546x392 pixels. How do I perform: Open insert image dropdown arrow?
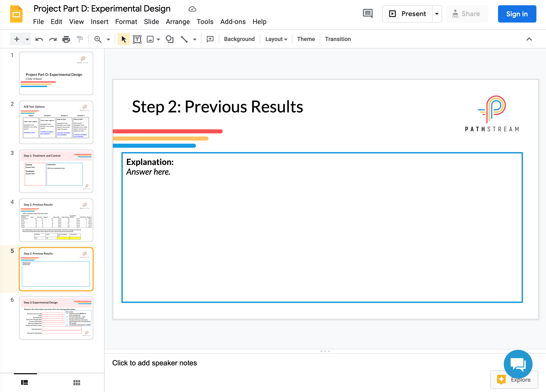[x=158, y=39]
